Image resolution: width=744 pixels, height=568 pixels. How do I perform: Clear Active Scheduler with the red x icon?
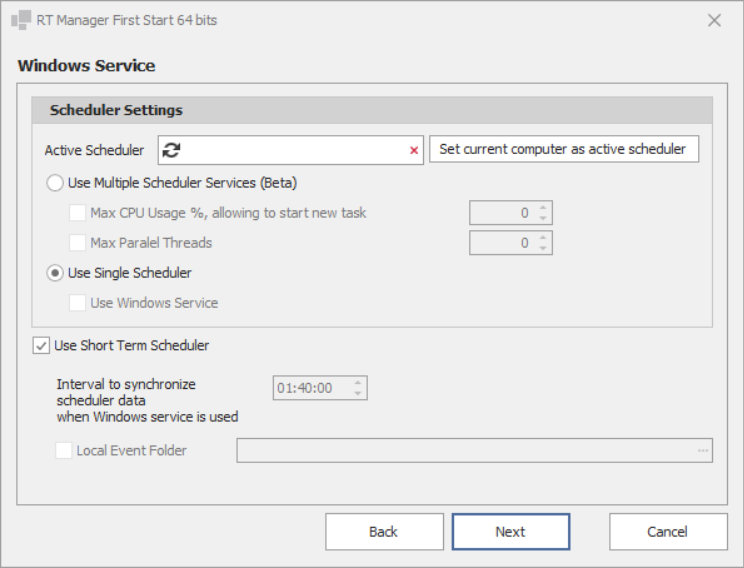414,150
